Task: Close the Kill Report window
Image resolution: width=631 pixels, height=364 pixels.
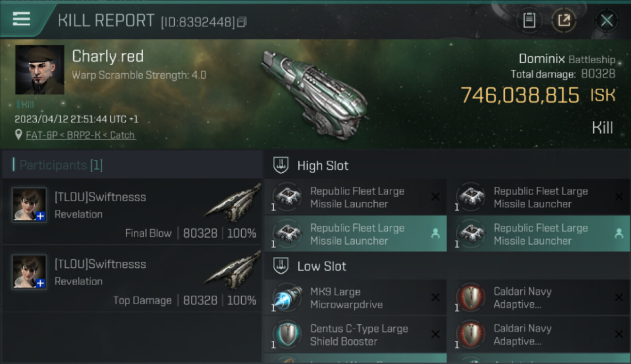Action: [607, 20]
